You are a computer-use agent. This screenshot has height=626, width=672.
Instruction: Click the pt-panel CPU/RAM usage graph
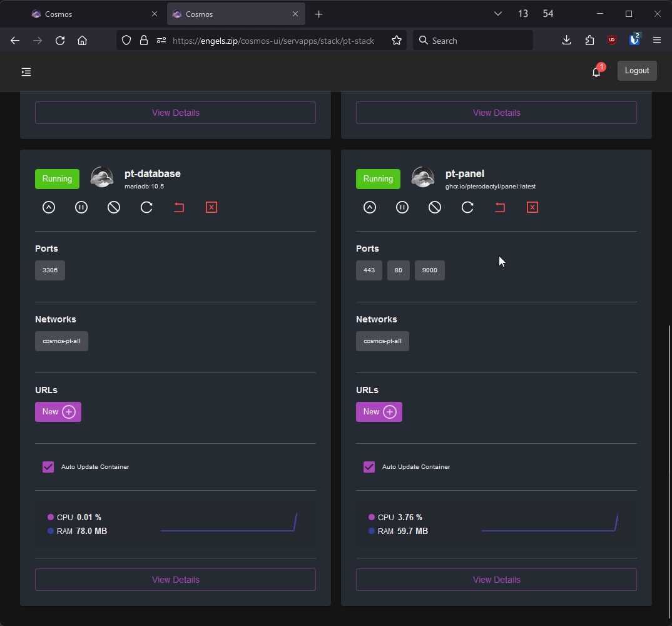550,522
